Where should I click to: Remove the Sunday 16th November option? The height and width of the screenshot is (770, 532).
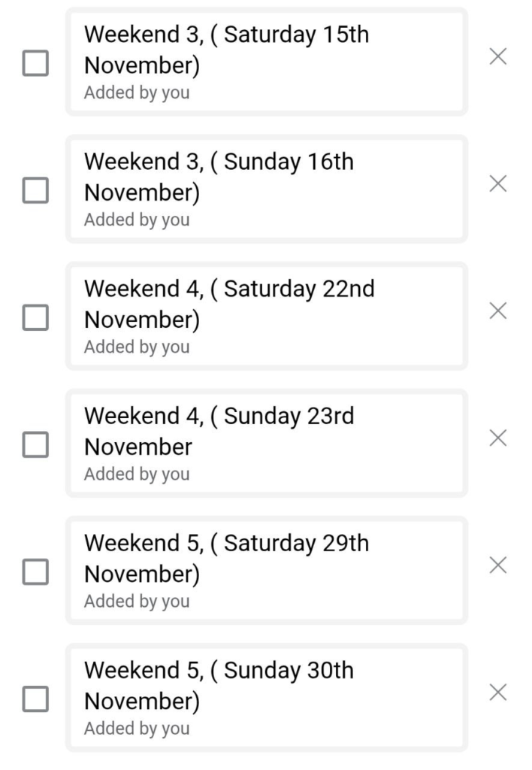[497, 183]
